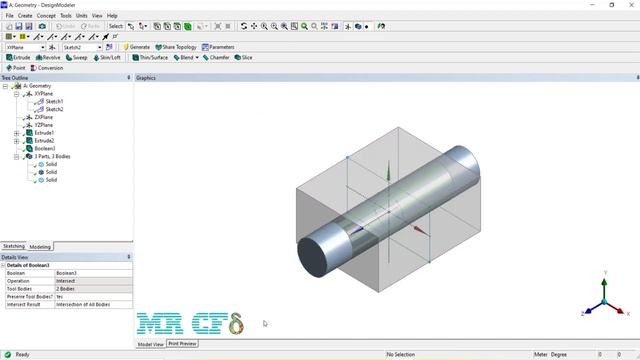The width and height of the screenshot is (640, 360).
Task: Expand the Extrude2 tree node
Action: pyautogui.click(x=17, y=141)
